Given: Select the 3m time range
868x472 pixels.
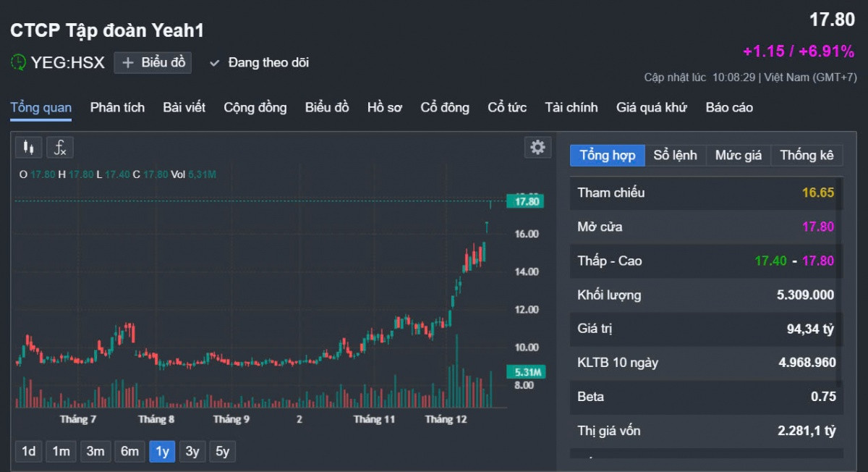Looking at the screenshot, I should pos(95,452).
